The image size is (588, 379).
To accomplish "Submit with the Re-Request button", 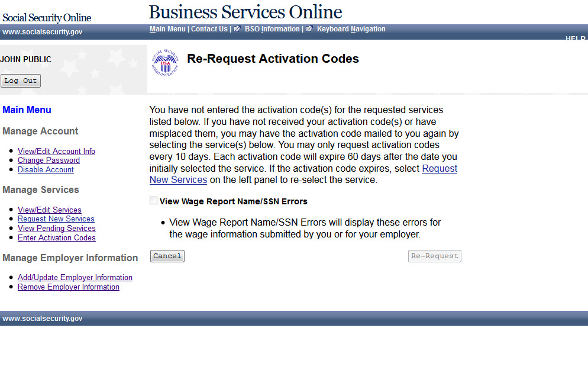I will click(435, 256).
